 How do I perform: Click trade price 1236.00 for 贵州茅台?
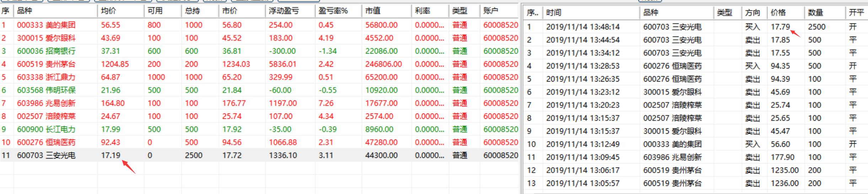pyautogui.click(x=785, y=183)
